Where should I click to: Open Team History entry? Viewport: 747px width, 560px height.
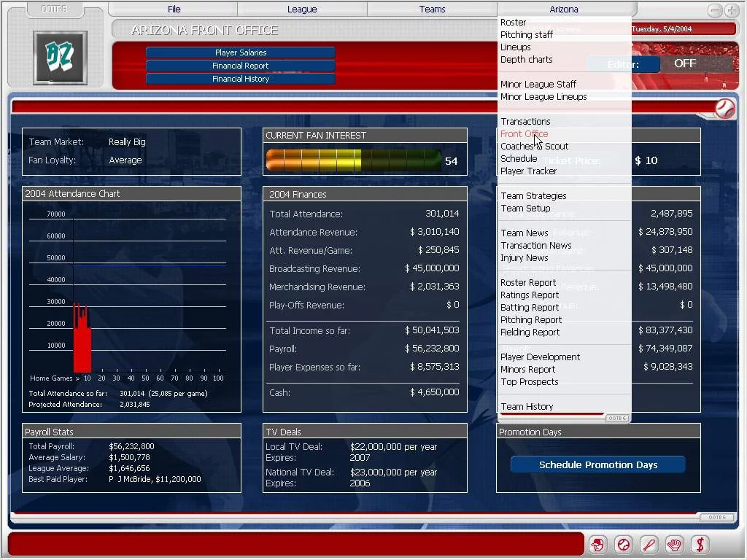(x=527, y=406)
